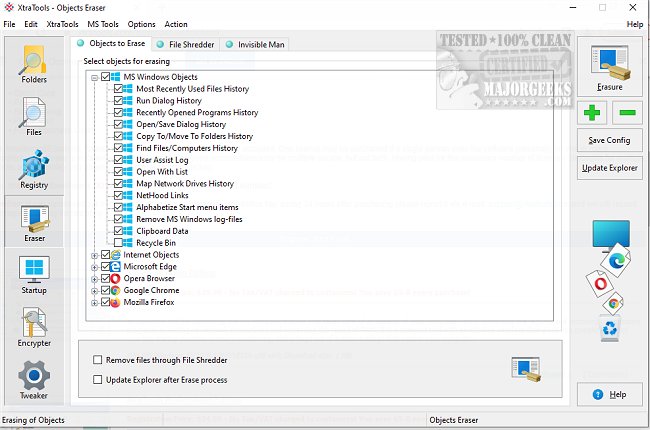Open the Options menu
The image size is (650, 430).
pyautogui.click(x=141, y=24)
